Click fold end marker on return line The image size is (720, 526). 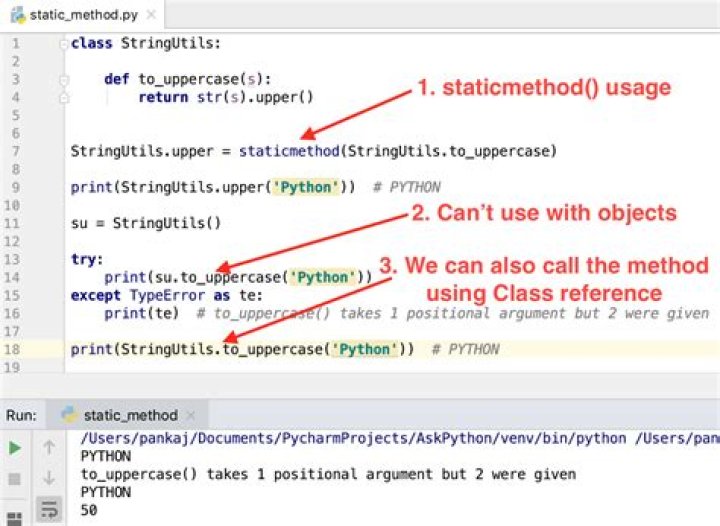(x=65, y=98)
